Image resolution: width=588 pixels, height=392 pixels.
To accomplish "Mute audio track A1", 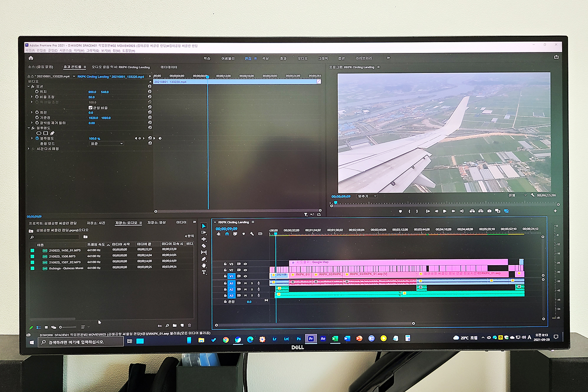I will (245, 283).
